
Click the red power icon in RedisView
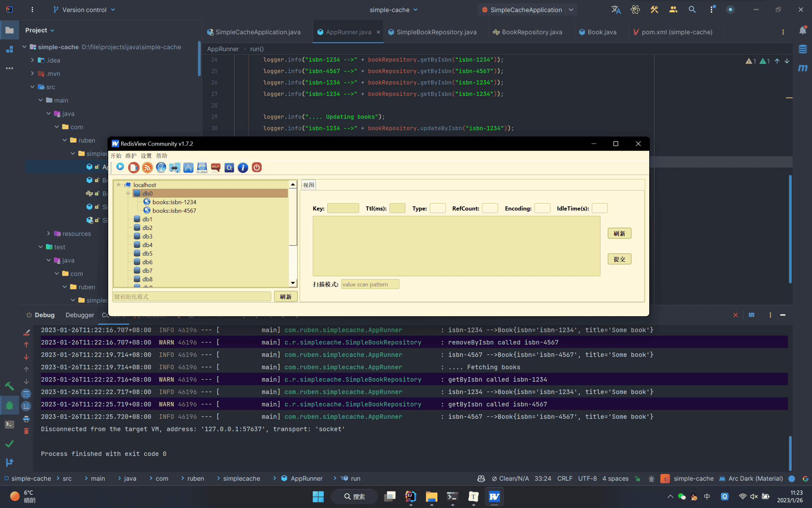pyautogui.click(x=257, y=168)
